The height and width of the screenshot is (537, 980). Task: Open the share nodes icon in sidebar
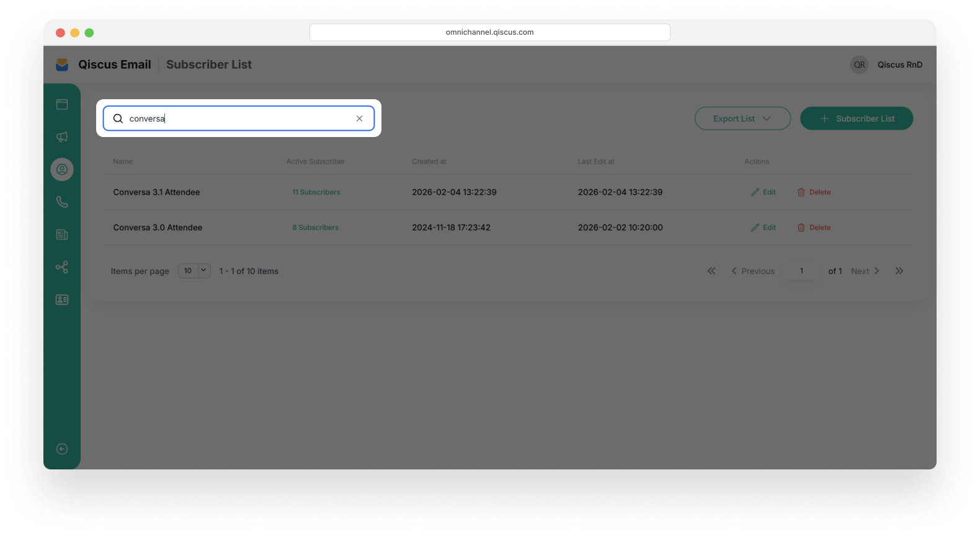coord(62,267)
